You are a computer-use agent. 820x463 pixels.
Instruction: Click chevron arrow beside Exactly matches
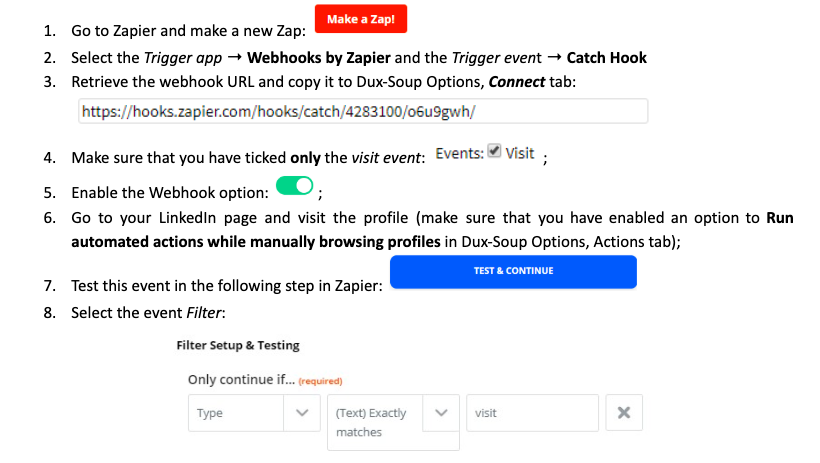(x=441, y=413)
